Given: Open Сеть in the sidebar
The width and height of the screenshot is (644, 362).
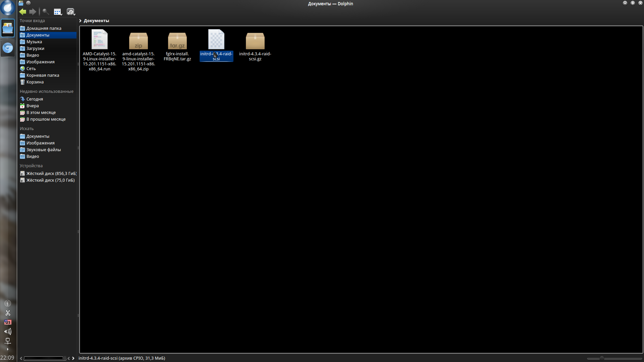Looking at the screenshot, I should [x=31, y=69].
